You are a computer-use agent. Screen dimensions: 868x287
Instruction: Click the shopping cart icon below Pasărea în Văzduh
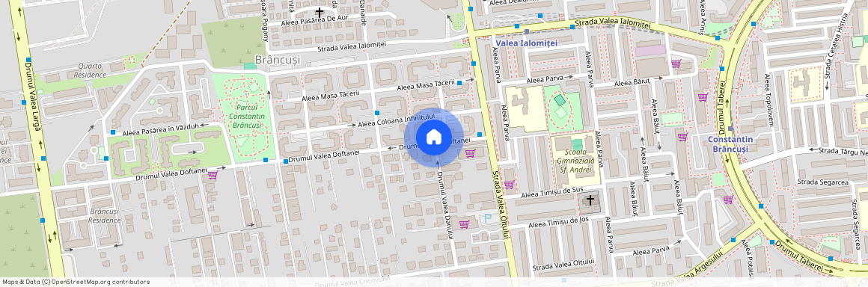point(213,176)
